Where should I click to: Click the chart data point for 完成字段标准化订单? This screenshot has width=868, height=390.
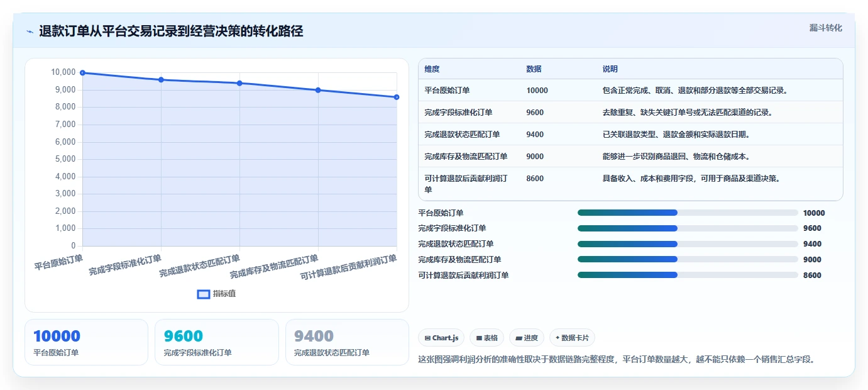pos(161,80)
